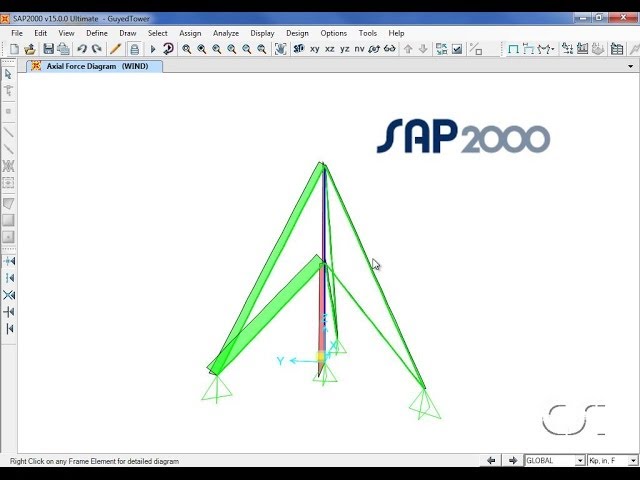Switch to the xy plane view
Viewport: 640px width, 480px height.
coord(315,49)
